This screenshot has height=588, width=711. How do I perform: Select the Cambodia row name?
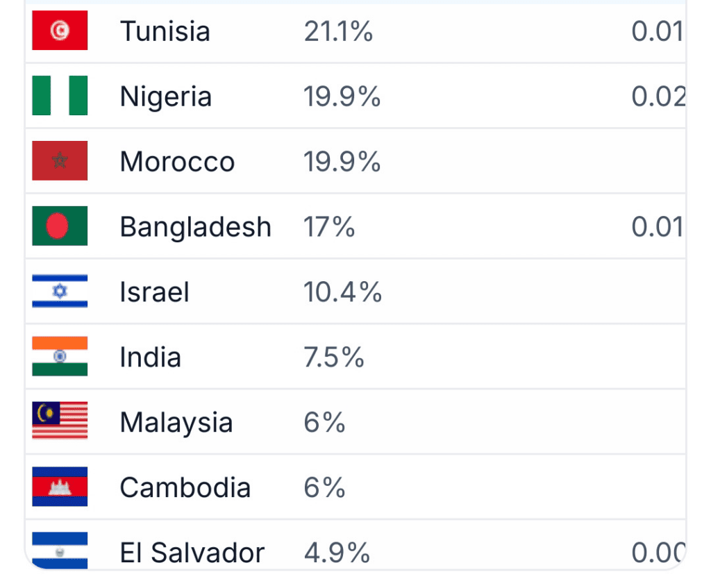(x=185, y=488)
